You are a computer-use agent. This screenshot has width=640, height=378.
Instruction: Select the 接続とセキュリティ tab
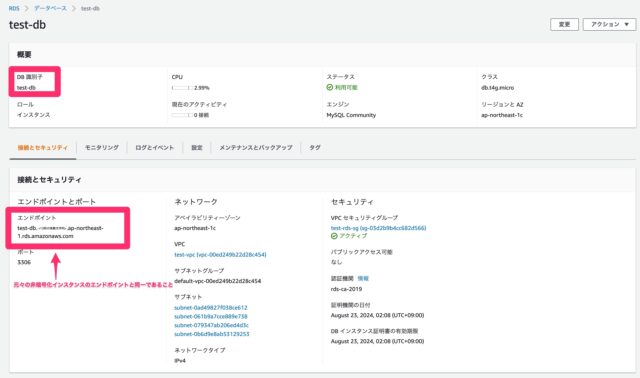[x=42, y=148]
